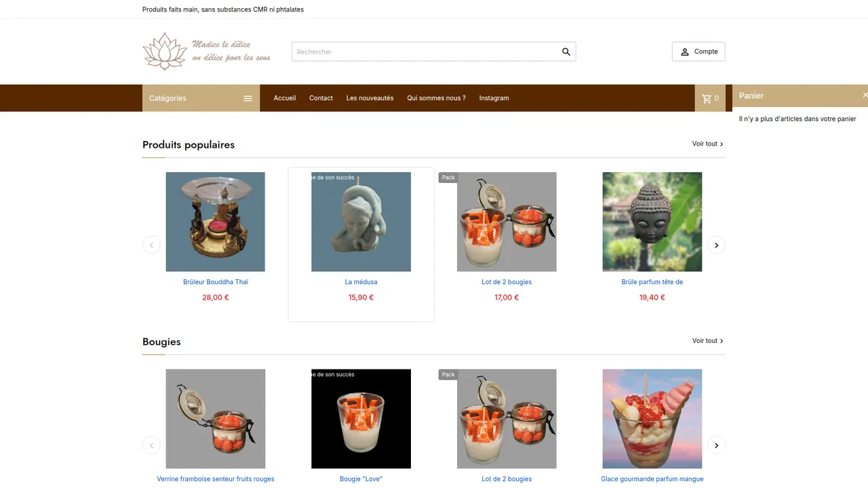Click the 28,00 € price
868x488 pixels.
tap(216, 298)
